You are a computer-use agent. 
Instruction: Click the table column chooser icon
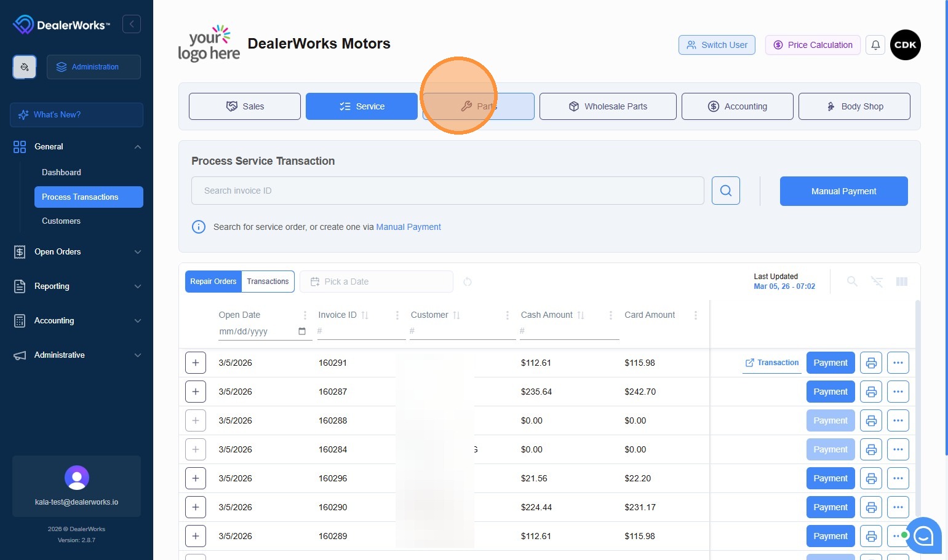pyautogui.click(x=902, y=282)
